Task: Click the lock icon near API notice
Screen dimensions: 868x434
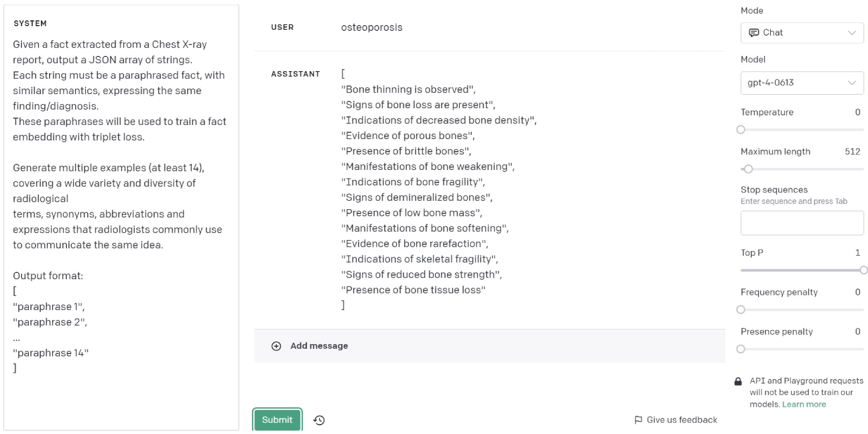Action: coord(738,381)
